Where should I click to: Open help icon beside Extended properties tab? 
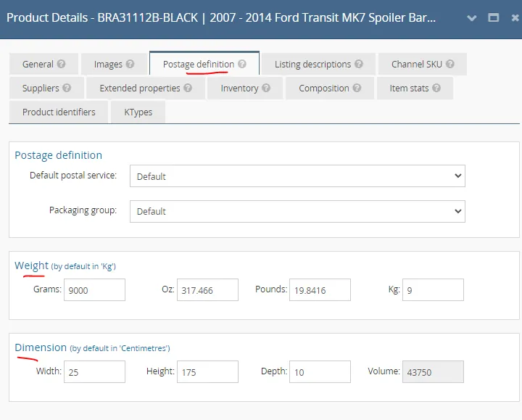click(188, 88)
